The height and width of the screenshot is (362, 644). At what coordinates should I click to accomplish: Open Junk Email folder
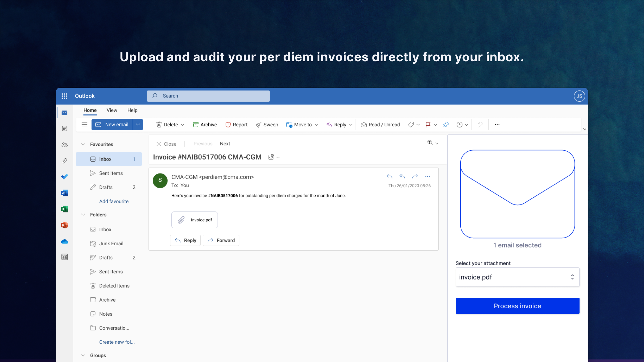(109, 243)
